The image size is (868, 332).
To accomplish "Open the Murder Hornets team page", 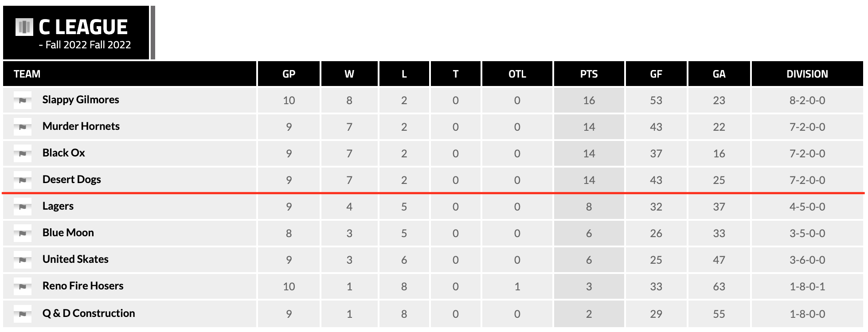I will 81,126.
